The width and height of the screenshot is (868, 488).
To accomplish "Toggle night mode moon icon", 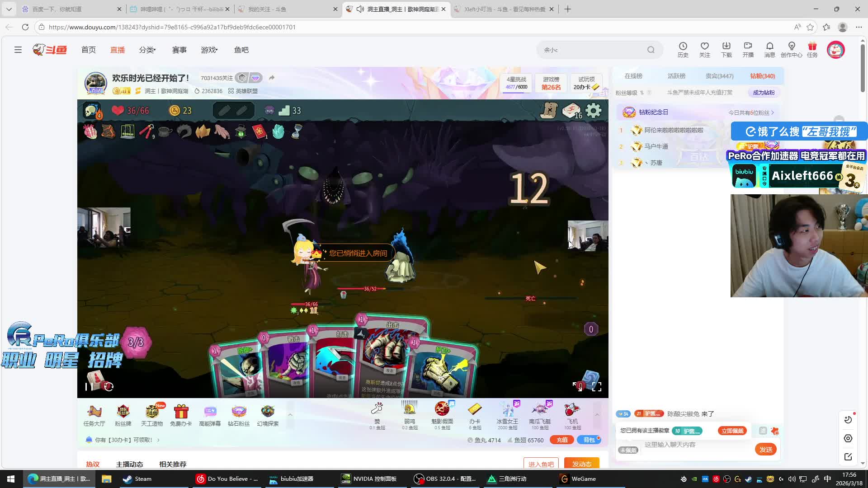I will tap(848, 420).
